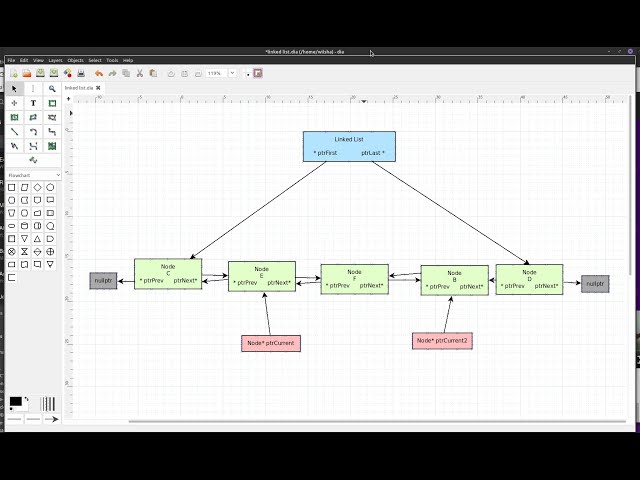The height and width of the screenshot is (480, 640).
Task: Print the diagram
Action: tap(81, 73)
